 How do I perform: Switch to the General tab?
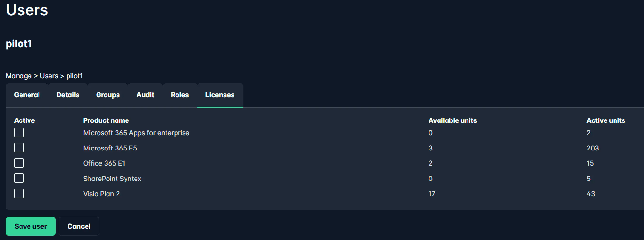(x=27, y=95)
